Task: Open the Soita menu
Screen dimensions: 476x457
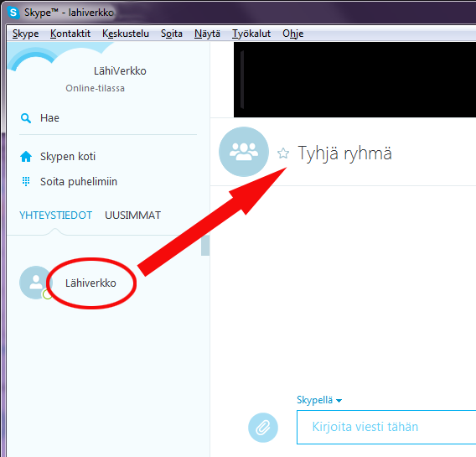Action: point(172,34)
